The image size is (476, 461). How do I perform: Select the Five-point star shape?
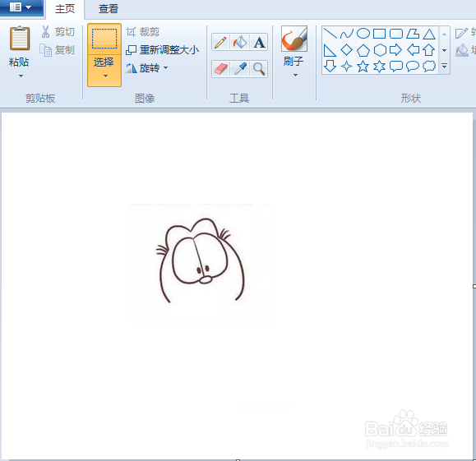(363, 66)
